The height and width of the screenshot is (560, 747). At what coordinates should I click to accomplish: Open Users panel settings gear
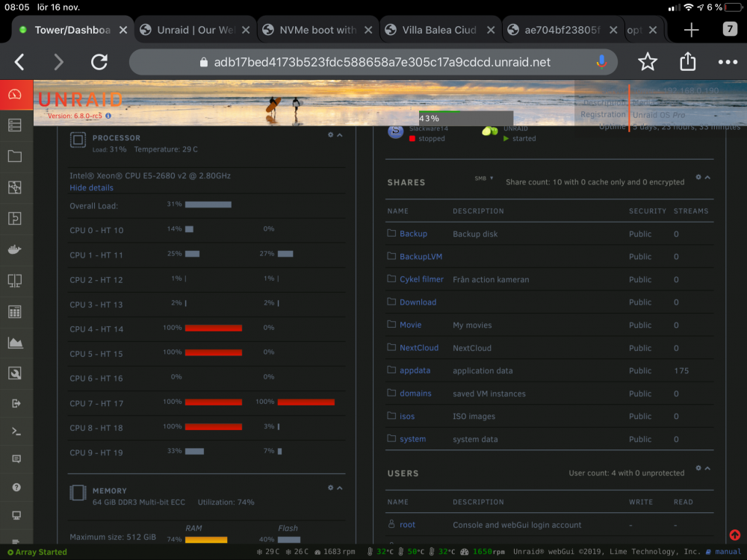click(698, 468)
